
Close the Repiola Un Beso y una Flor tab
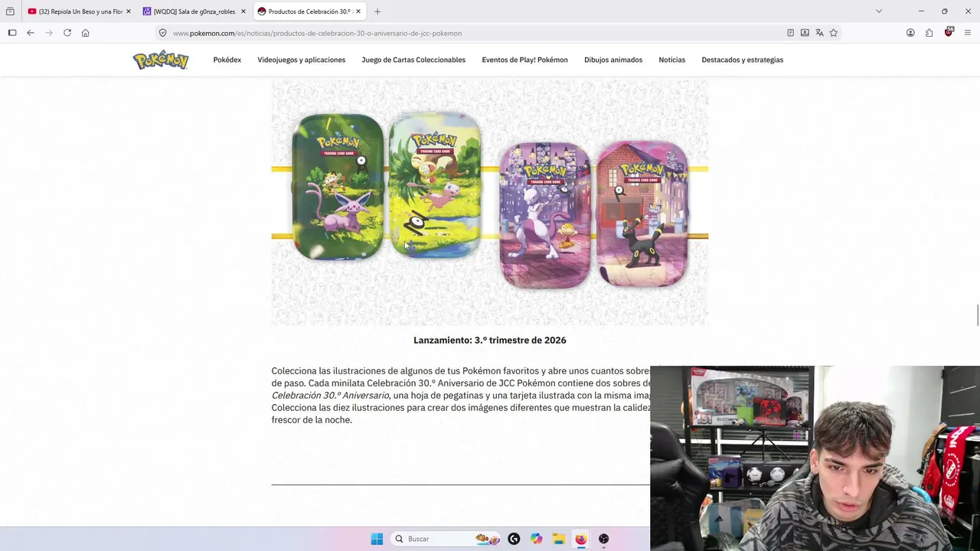click(x=129, y=11)
